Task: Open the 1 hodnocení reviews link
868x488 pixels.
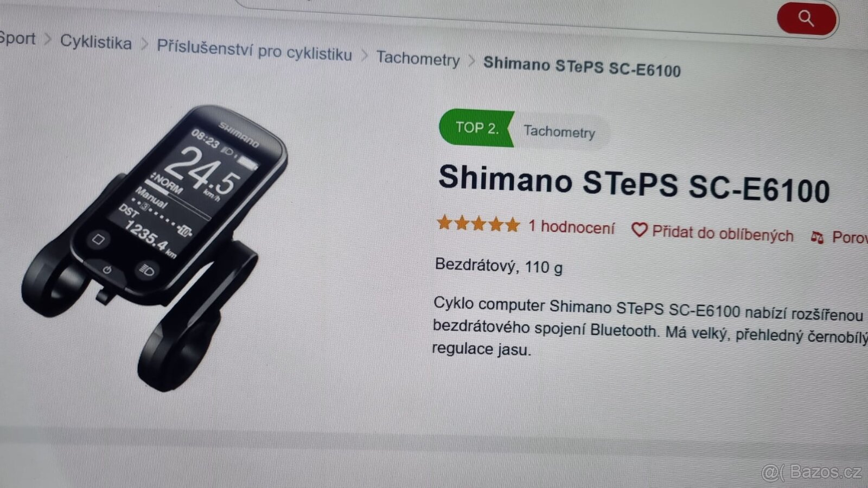Action: point(572,226)
